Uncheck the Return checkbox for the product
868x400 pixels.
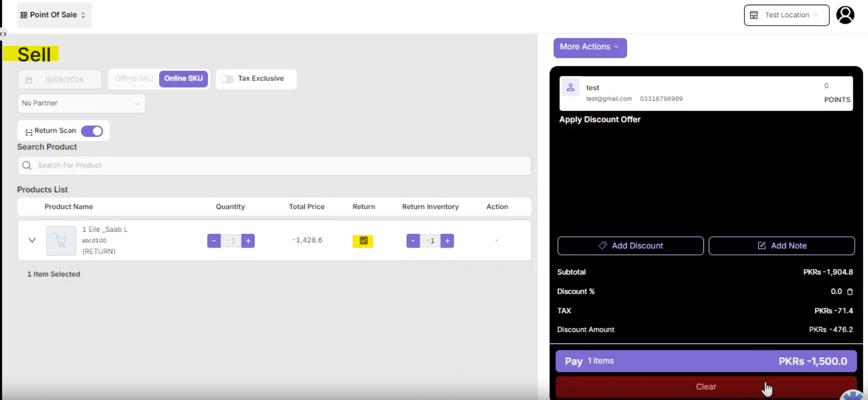(363, 241)
